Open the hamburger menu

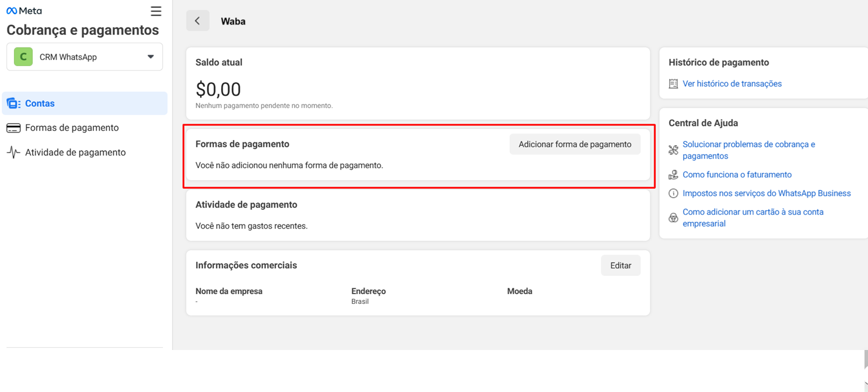click(155, 10)
